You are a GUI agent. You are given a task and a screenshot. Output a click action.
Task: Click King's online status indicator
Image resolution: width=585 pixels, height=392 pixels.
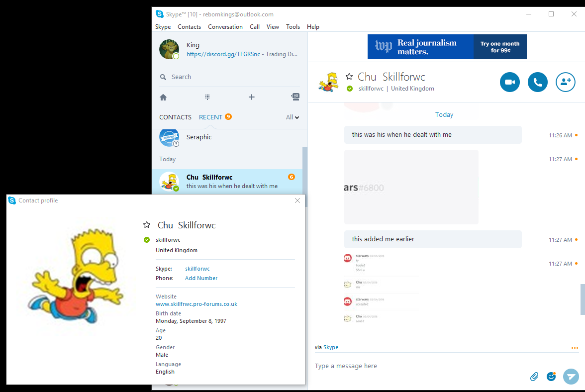(x=176, y=56)
